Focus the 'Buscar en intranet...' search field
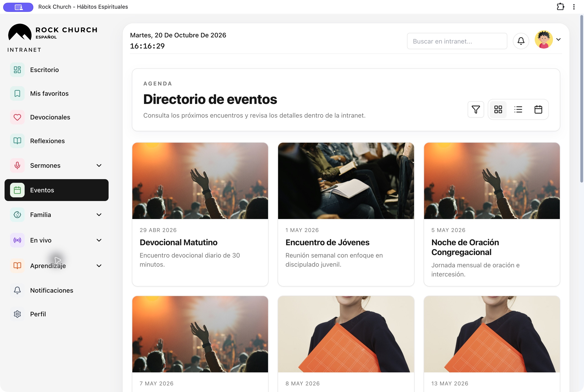 pos(457,41)
